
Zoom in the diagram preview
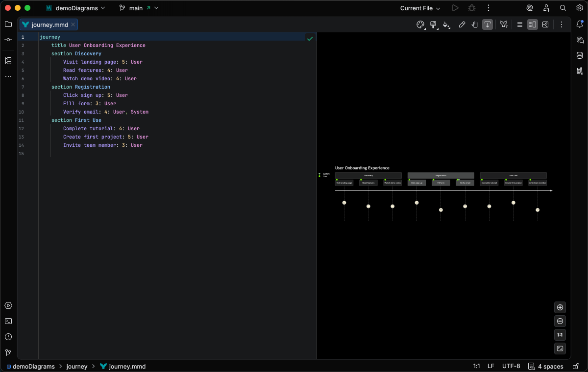click(561, 307)
